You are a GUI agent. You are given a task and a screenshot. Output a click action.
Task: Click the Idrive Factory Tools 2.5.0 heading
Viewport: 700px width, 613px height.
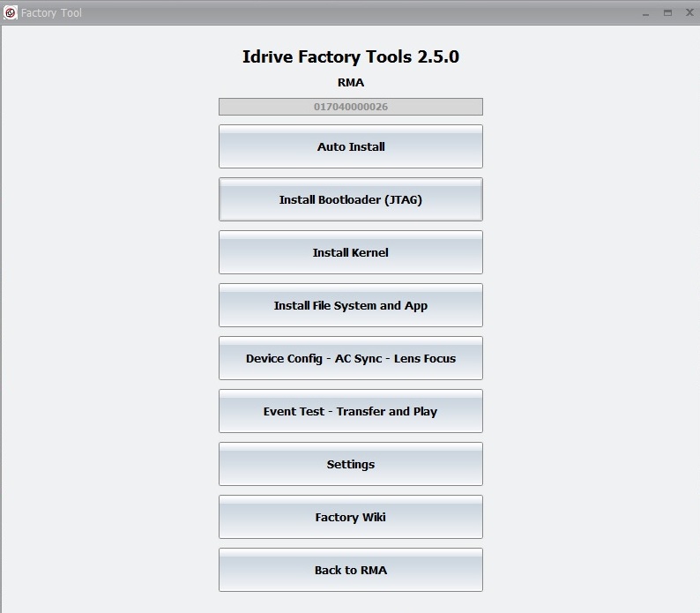[351, 56]
